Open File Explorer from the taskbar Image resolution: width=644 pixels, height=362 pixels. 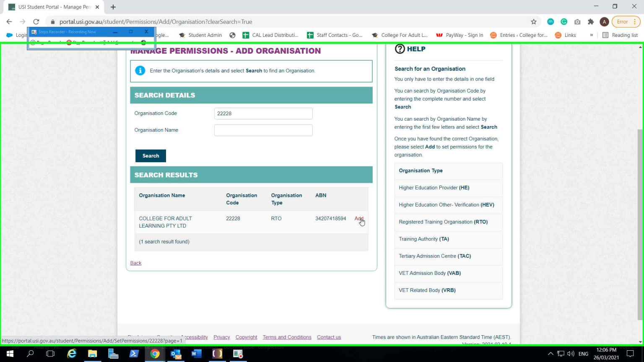(x=92, y=354)
